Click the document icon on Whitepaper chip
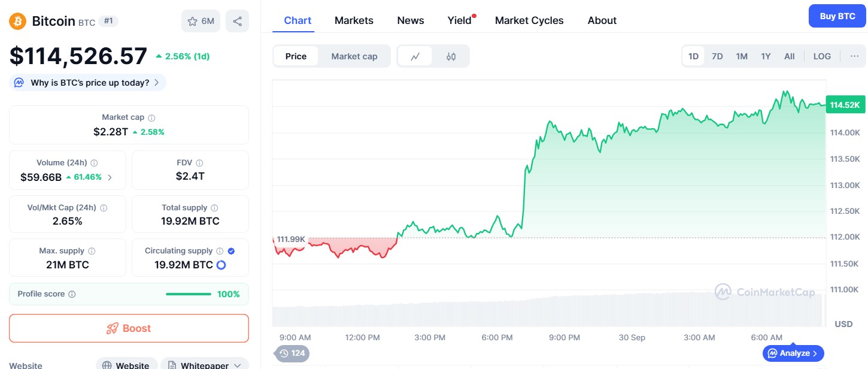 click(x=172, y=365)
